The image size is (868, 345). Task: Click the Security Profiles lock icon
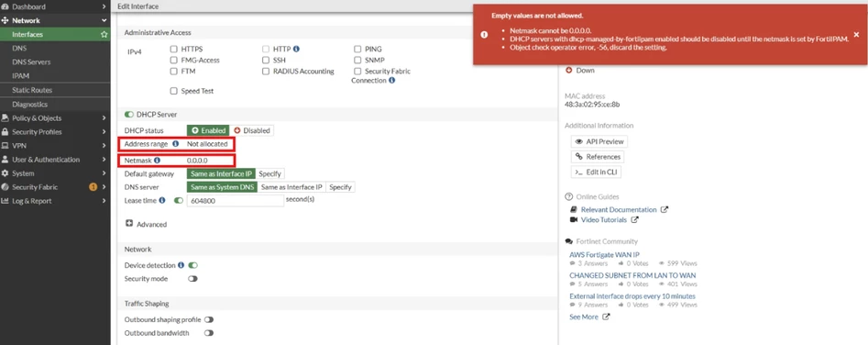click(x=5, y=132)
